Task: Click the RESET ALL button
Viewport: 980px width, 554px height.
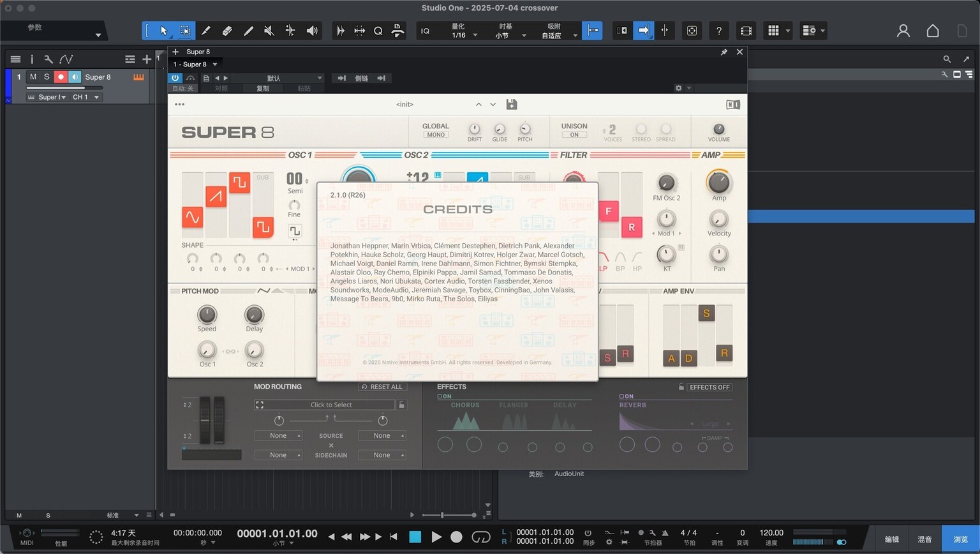Action: (382, 387)
